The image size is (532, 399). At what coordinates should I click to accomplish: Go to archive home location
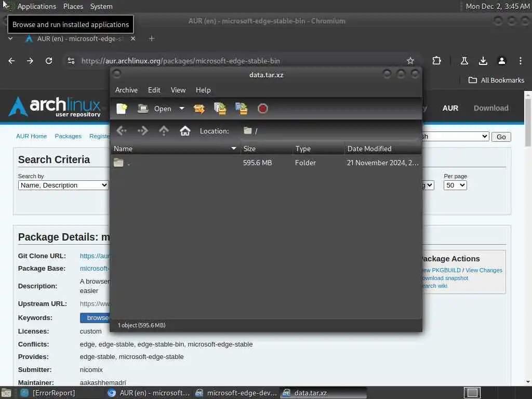coord(185,130)
